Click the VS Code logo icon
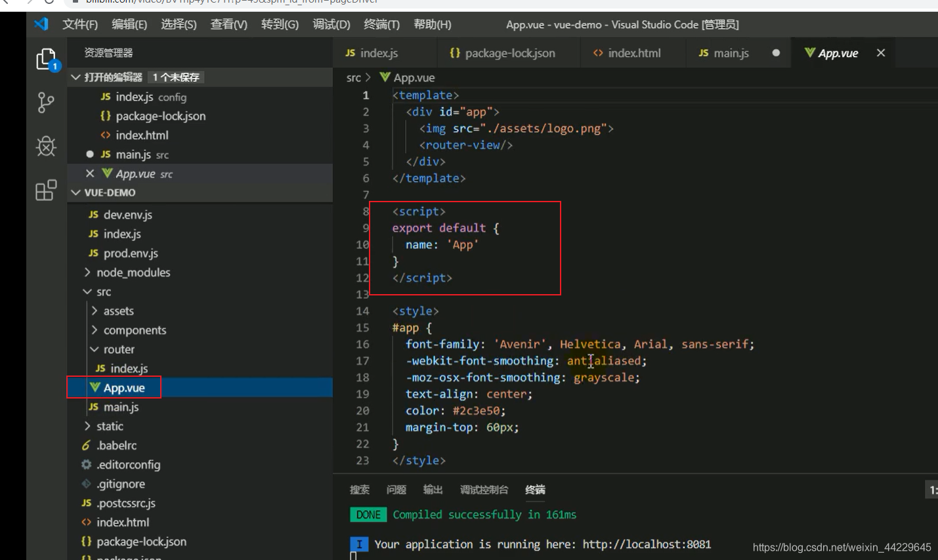Image resolution: width=938 pixels, height=560 pixels. click(x=41, y=24)
